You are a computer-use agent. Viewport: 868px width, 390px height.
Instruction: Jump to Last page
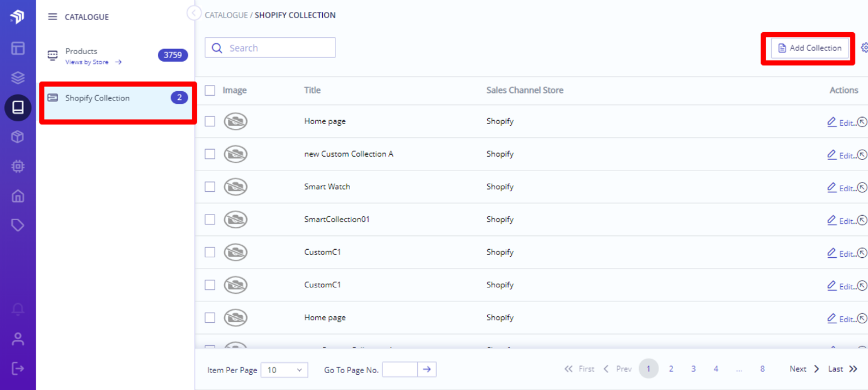pyautogui.click(x=843, y=369)
